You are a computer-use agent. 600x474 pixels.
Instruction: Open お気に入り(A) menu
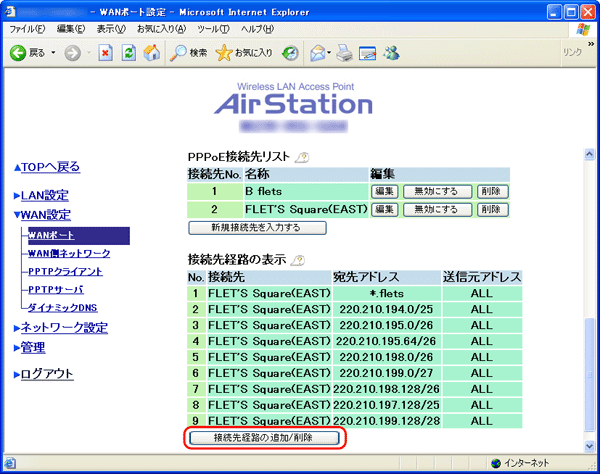tap(161, 29)
